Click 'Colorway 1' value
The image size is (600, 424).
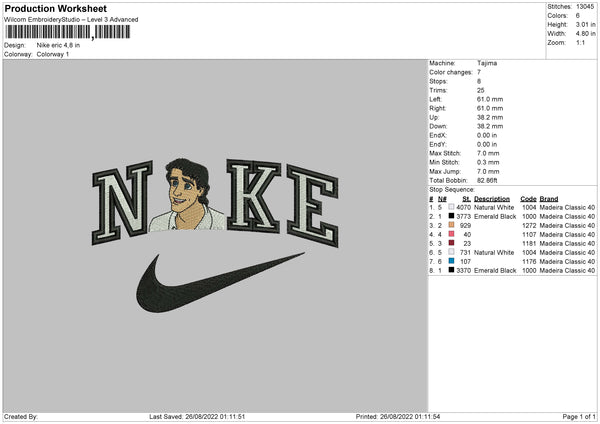[x=52, y=54]
